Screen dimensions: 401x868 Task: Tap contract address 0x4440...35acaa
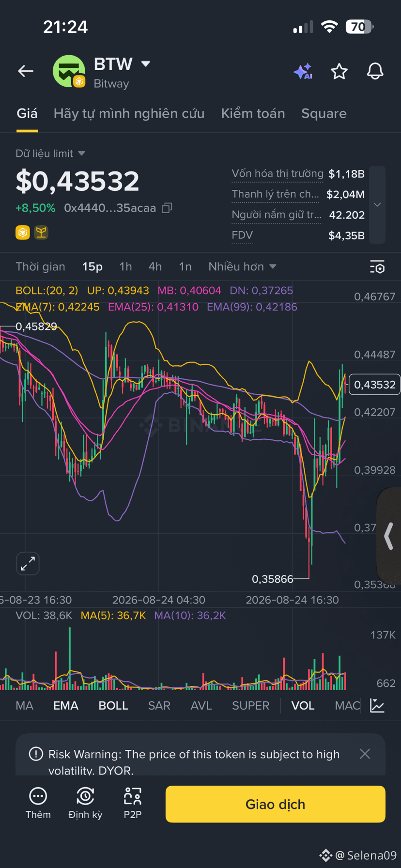pyautogui.click(x=110, y=208)
